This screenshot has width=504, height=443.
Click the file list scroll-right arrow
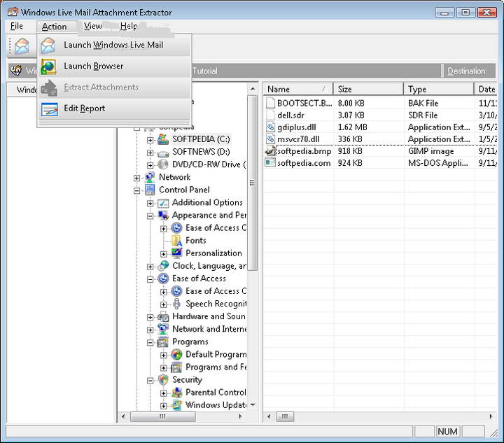click(491, 416)
